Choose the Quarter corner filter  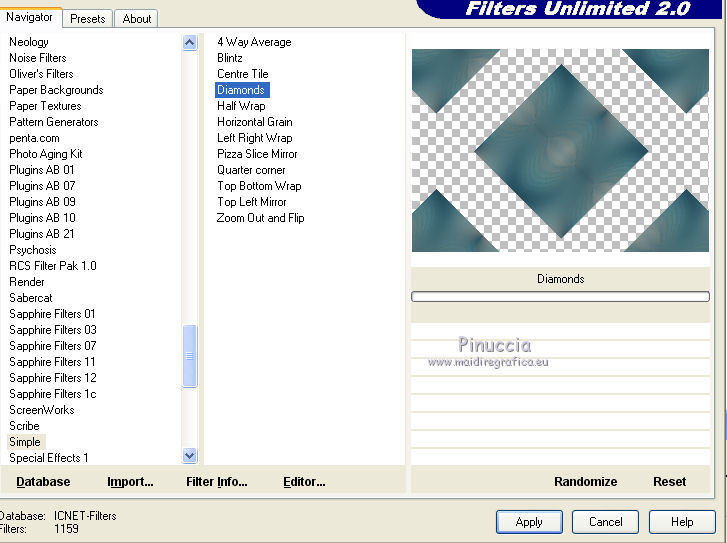tap(251, 170)
